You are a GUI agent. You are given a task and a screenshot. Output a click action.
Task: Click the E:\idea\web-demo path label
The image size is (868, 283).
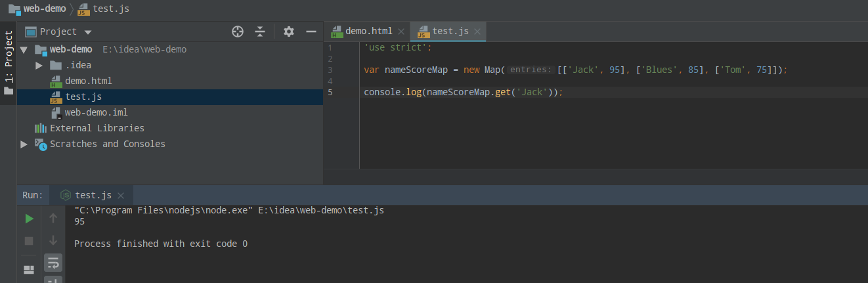coord(144,49)
